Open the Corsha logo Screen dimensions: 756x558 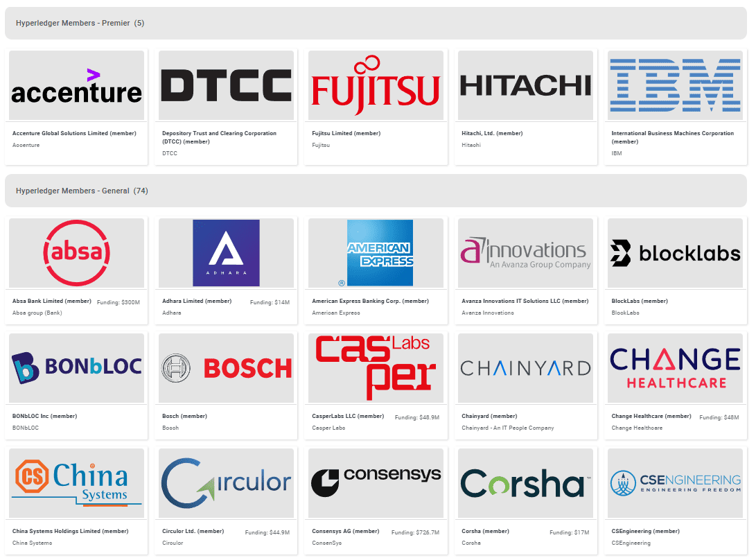(525, 483)
